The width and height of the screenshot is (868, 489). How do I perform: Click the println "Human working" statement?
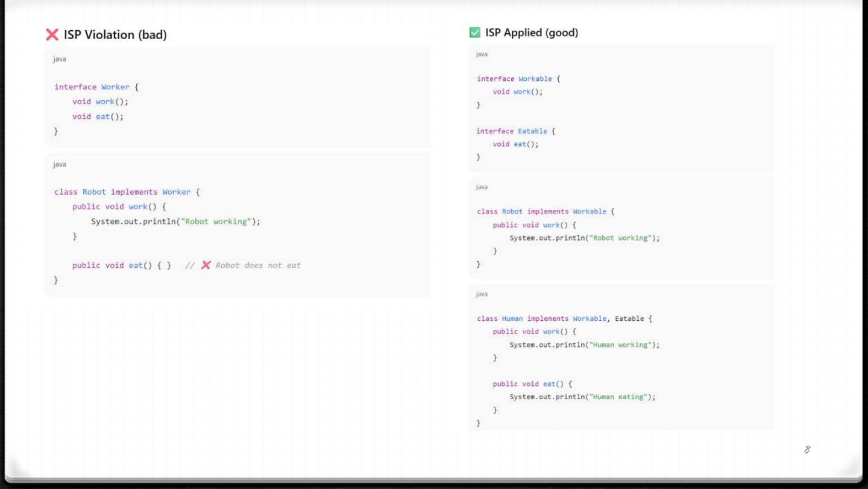[x=585, y=345]
